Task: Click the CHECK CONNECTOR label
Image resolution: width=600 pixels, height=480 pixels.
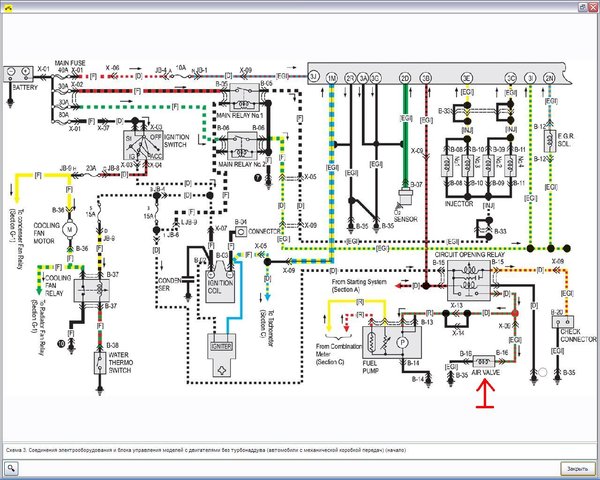Action: [x=578, y=335]
